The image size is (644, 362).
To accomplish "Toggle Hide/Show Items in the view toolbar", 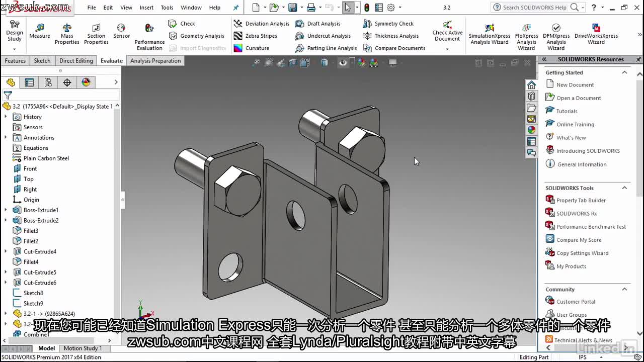I will (x=343, y=62).
